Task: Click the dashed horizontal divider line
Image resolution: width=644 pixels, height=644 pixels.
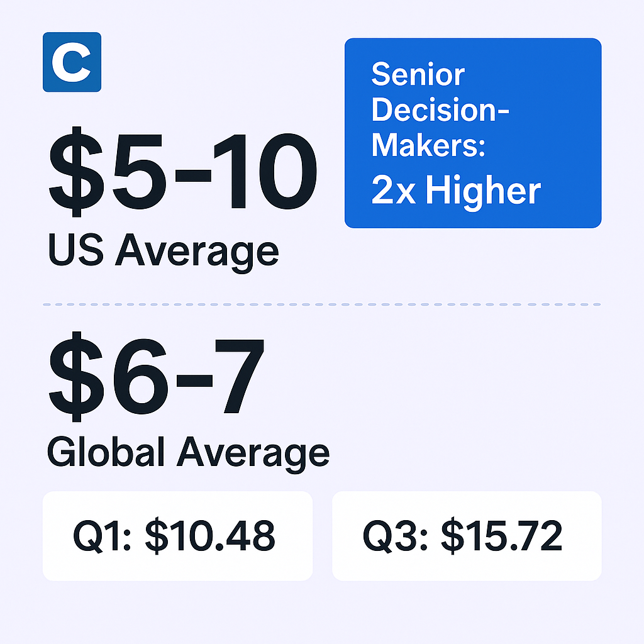Action: click(321, 304)
